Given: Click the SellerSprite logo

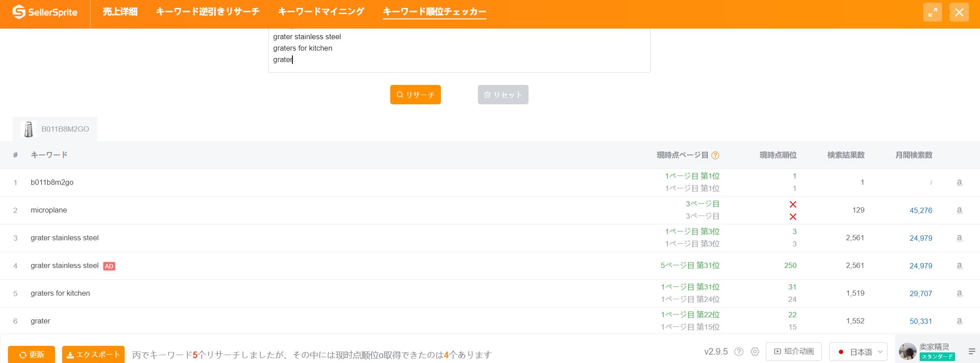Looking at the screenshot, I should click(x=45, y=12).
